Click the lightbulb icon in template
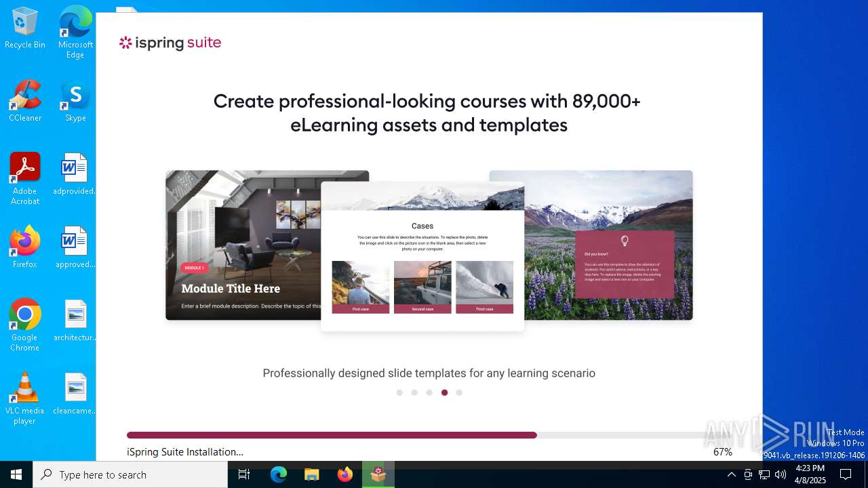The height and width of the screenshot is (488, 868). click(x=625, y=241)
